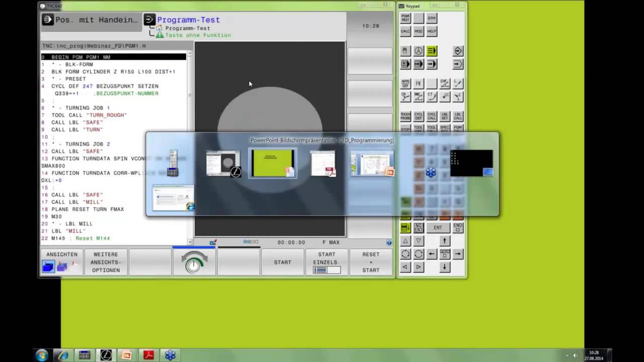Screen dimensions: 644x362
Task: Click the wide ENT key
Action: click(x=438, y=228)
